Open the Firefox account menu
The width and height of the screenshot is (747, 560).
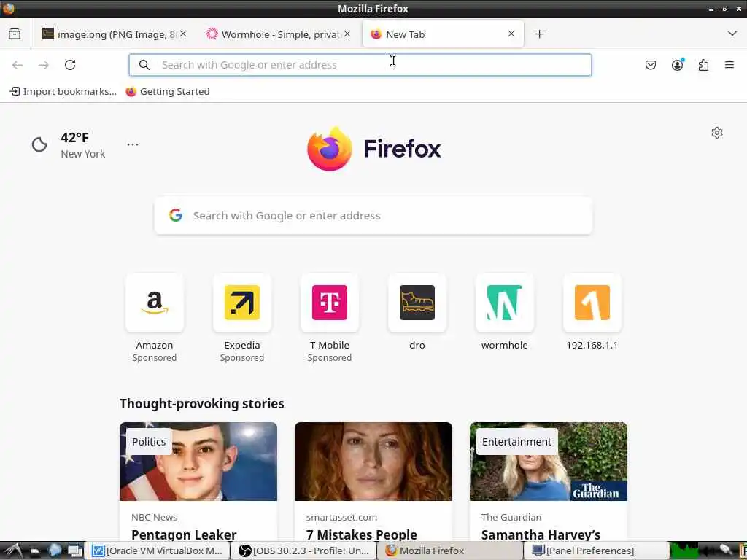[678, 65]
